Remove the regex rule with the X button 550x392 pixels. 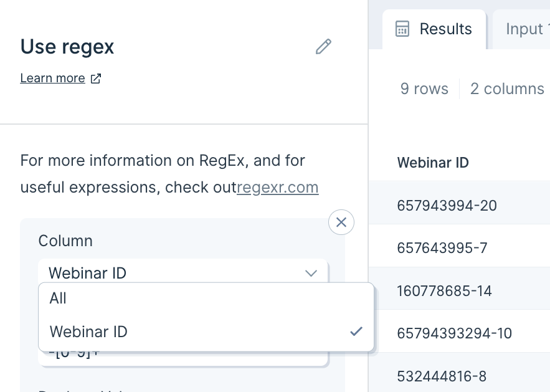point(341,222)
